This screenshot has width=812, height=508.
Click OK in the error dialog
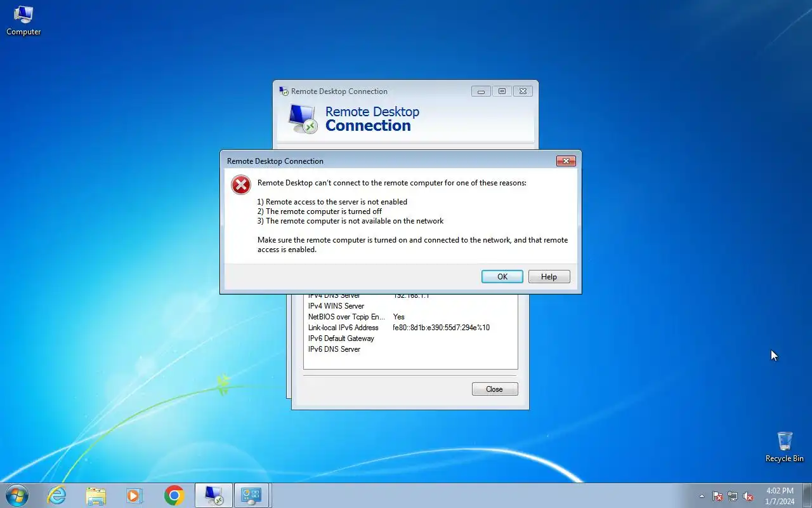coord(502,277)
